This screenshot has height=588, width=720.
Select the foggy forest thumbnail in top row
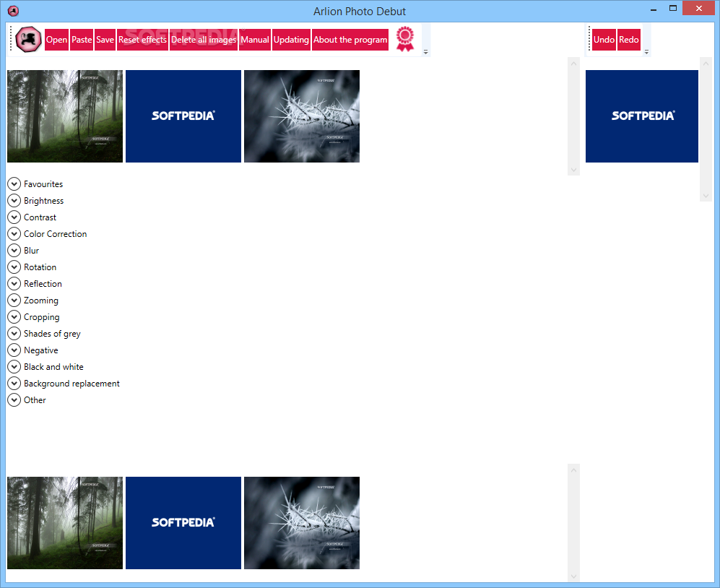coord(65,116)
